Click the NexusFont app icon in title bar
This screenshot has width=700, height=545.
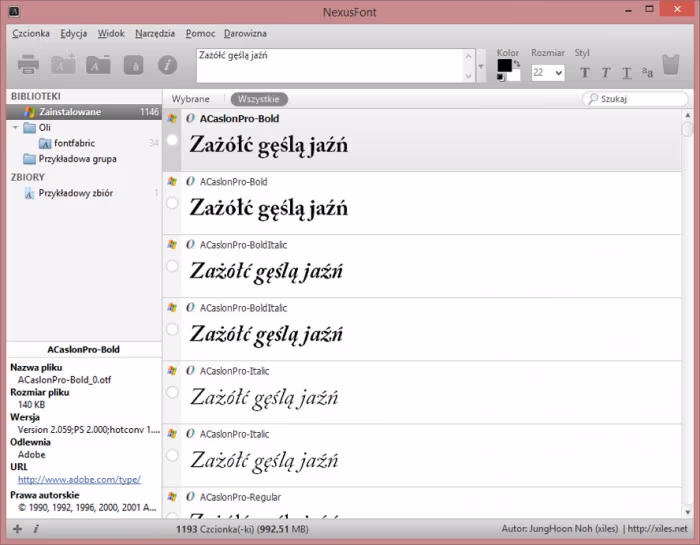pyautogui.click(x=14, y=11)
